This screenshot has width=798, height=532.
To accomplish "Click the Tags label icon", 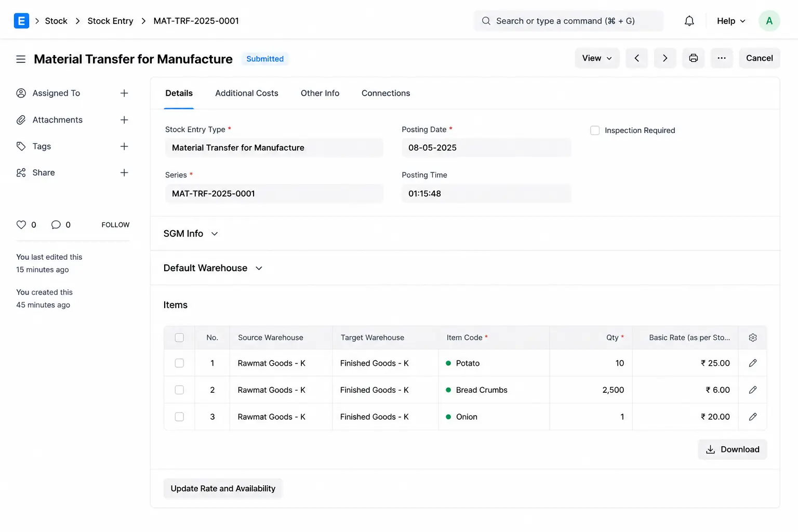I will (21, 147).
